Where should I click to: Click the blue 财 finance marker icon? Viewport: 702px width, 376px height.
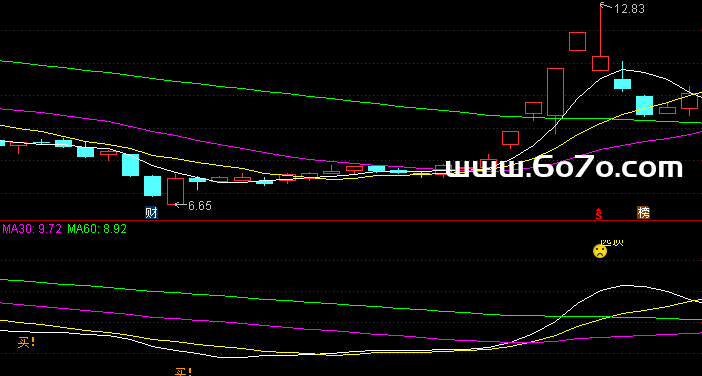pyautogui.click(x=151, y=213)
